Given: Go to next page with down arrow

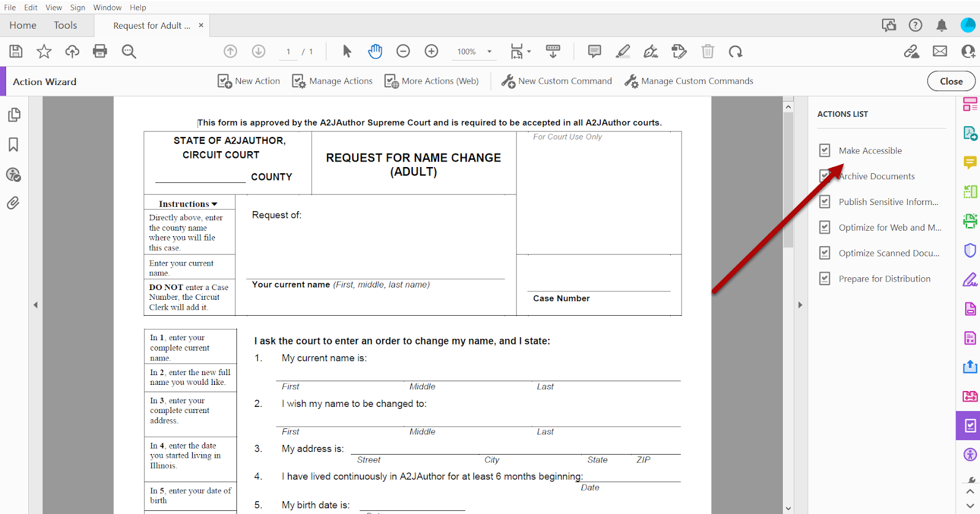Looking at the screenshot, I should [258, 51].
